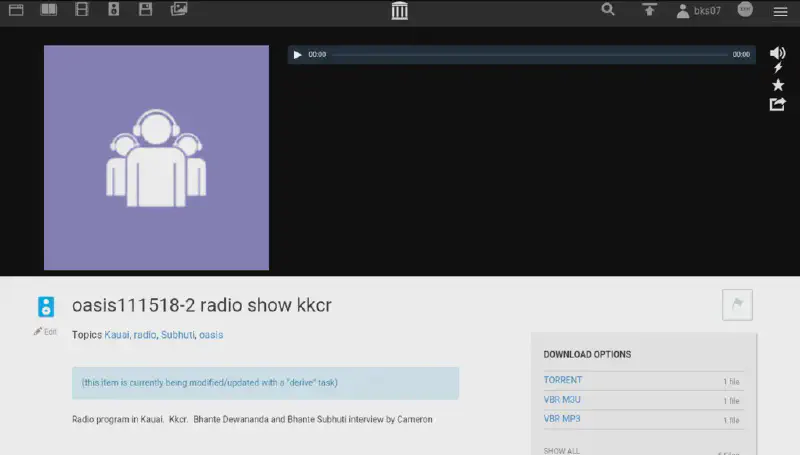Screen dimensions: 800x455
Task: Share this item using share icon
Action: [x=778, y=104]
